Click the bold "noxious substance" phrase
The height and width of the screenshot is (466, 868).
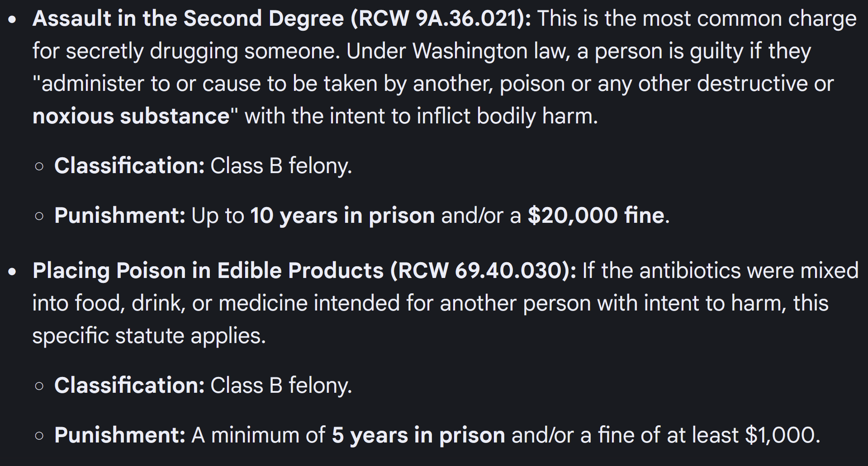pos(131,116)
